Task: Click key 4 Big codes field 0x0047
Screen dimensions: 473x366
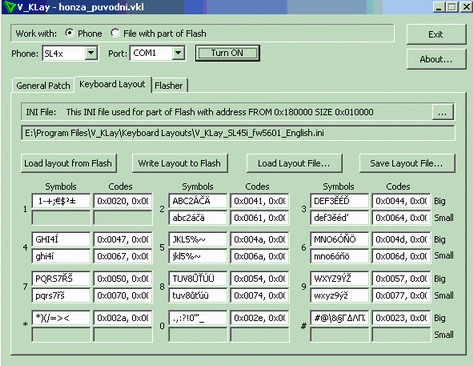Action: click(x=123, y=239)
